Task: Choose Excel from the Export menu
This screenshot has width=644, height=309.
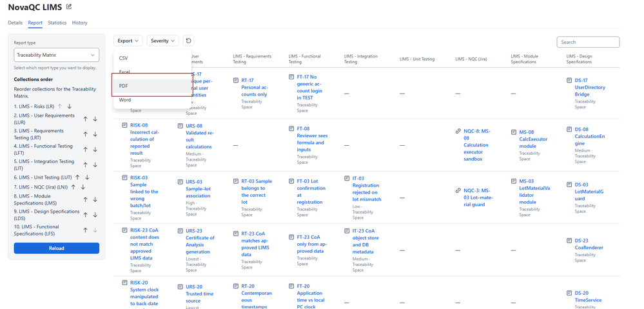Action: pyautogui.click(x=152, y=72)
